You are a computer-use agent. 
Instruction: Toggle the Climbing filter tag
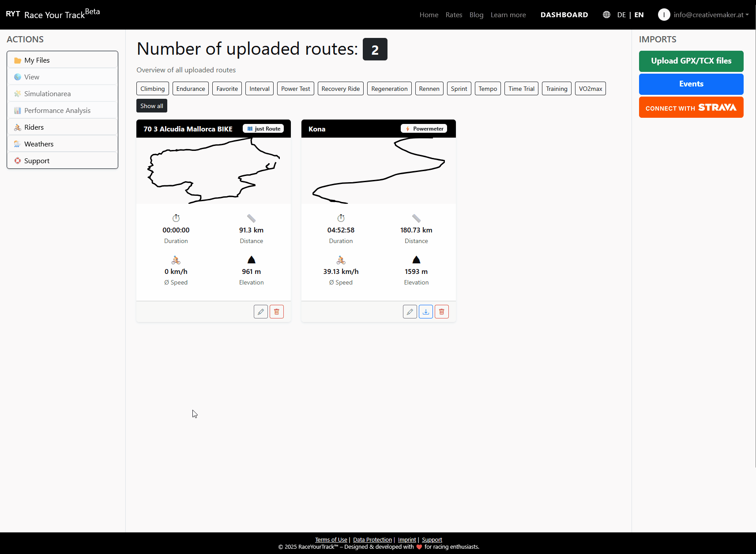152,88
